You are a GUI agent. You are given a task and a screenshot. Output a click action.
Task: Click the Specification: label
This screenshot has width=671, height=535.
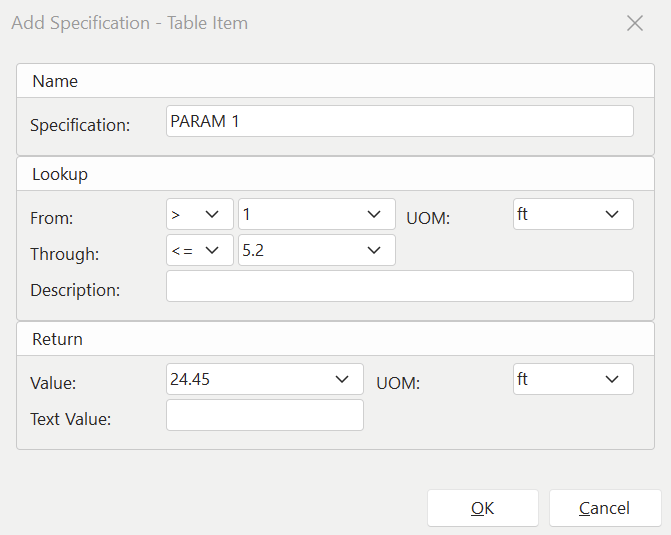tap(80, 125)
